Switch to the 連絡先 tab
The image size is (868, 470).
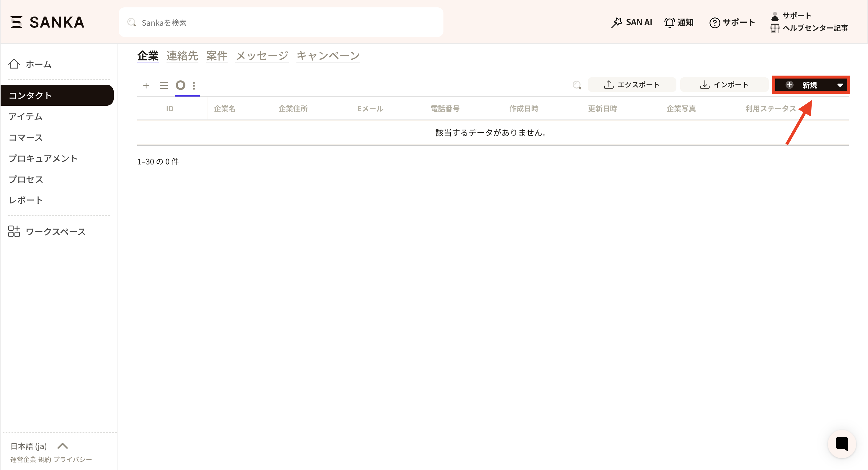182,56
